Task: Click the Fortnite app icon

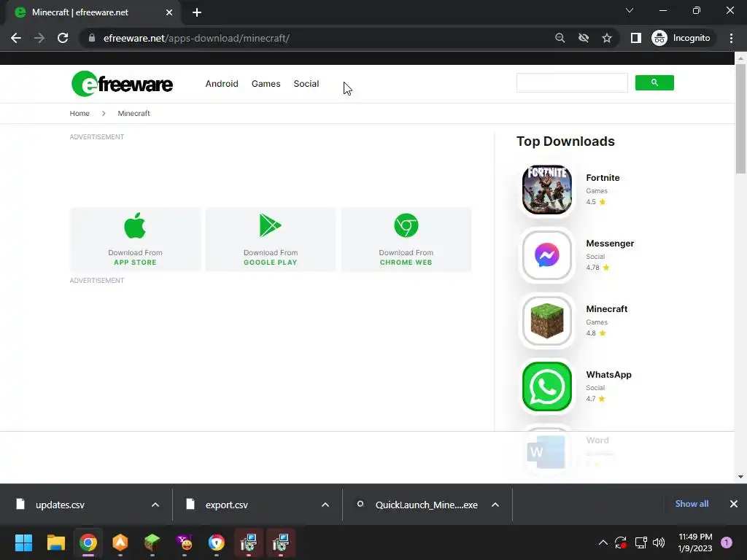Action: pyautogui.click(x=547, y=190)
